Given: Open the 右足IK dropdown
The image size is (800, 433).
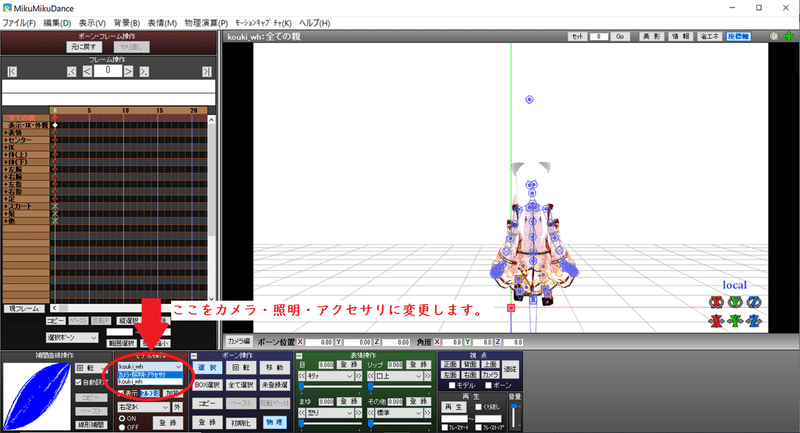Looking at the screenshot, I should [x=143, y=407].
